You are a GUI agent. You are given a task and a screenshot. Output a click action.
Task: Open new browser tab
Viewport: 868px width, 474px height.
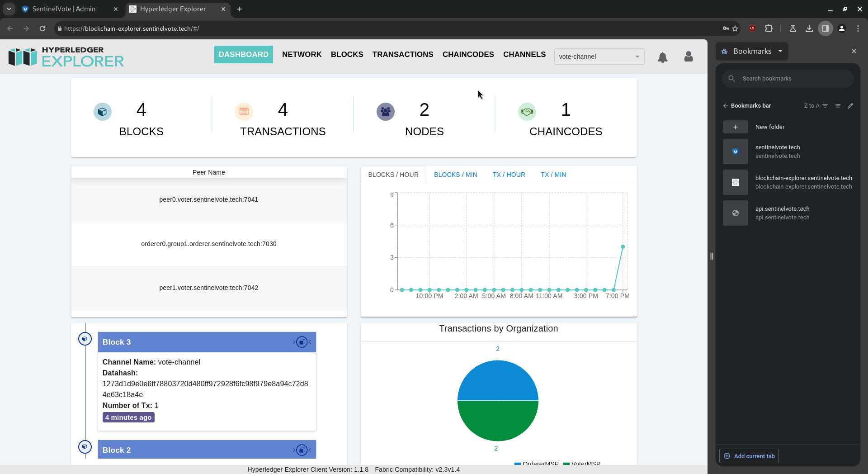click(x=240, y=9)
